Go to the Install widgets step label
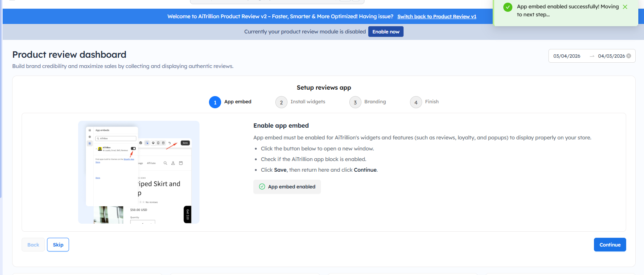This screenshot has width=644, height=275. (x=308, y=102)
